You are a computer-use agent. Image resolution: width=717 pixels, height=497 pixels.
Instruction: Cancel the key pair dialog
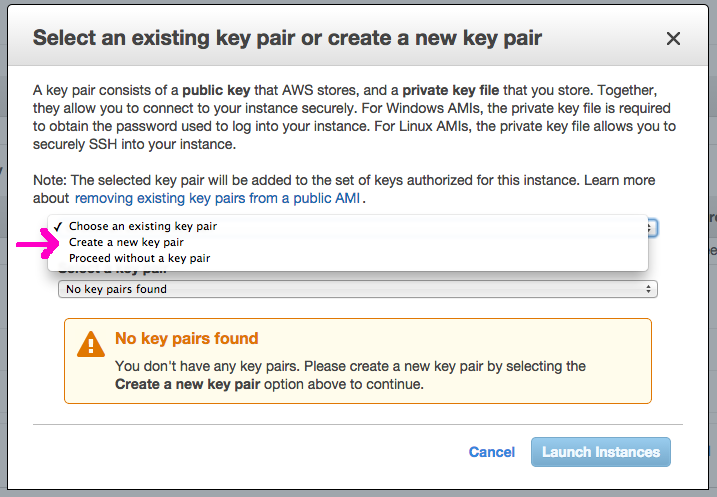click(x=492, y=452)
